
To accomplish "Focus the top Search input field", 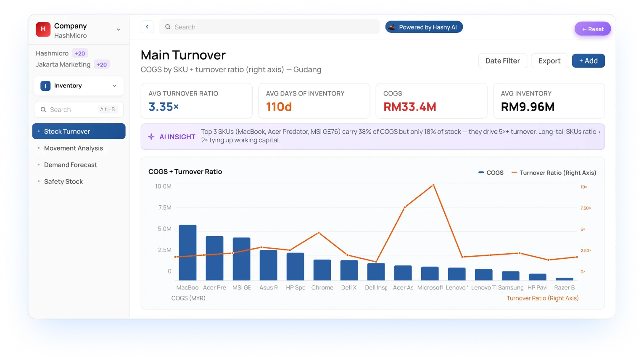I will point(269,27).
